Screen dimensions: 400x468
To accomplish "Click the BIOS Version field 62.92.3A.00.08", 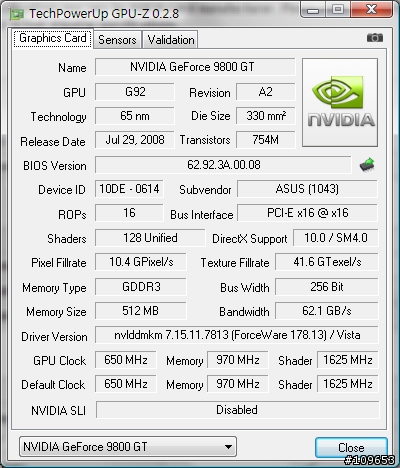I will (x=223, y=165).
